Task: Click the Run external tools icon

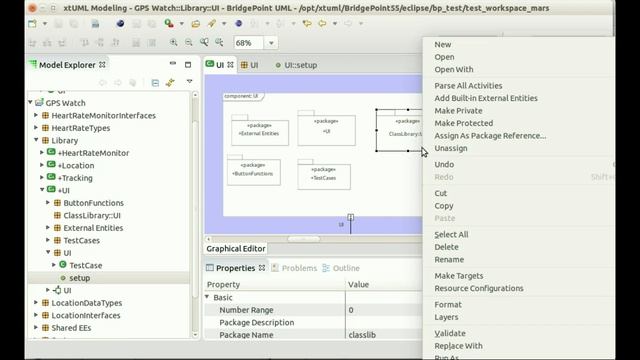Action: point(169,24)
